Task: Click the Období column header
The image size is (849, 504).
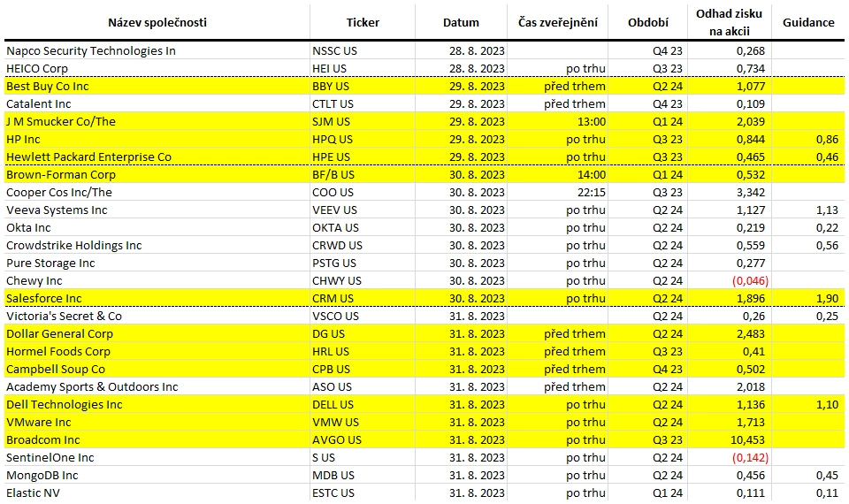Action: pyautogui.click(x=647, y=22)
